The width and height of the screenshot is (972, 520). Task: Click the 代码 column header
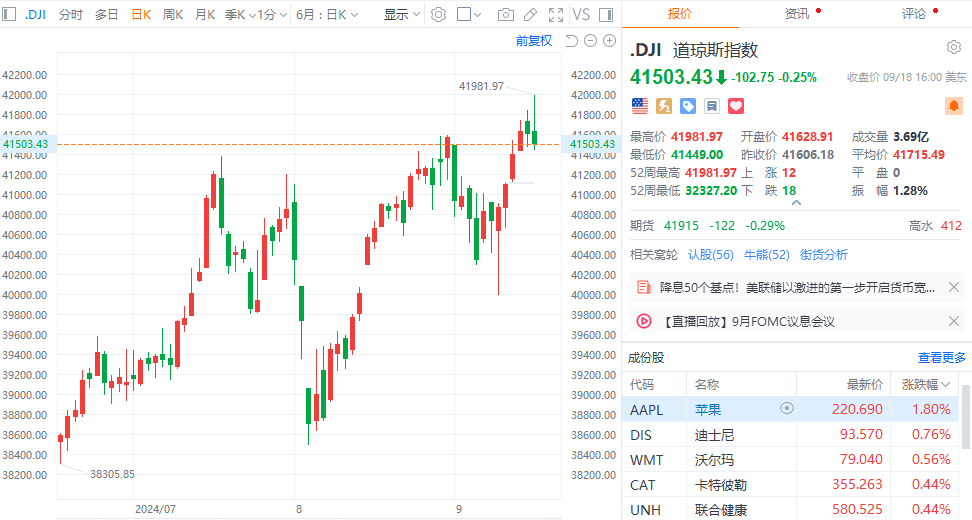pos(642,385)
